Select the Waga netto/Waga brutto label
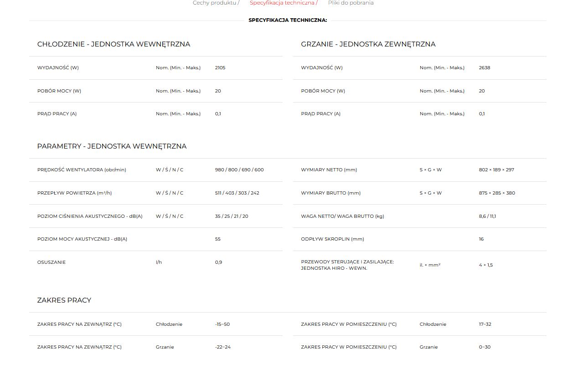The height and width of the screenshot is (370, 588). point(342,216)
